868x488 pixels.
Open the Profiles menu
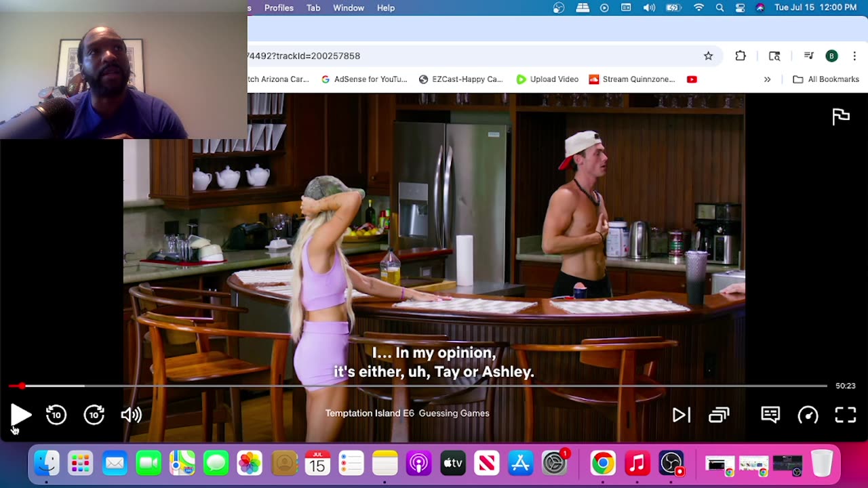click(279, 8)
